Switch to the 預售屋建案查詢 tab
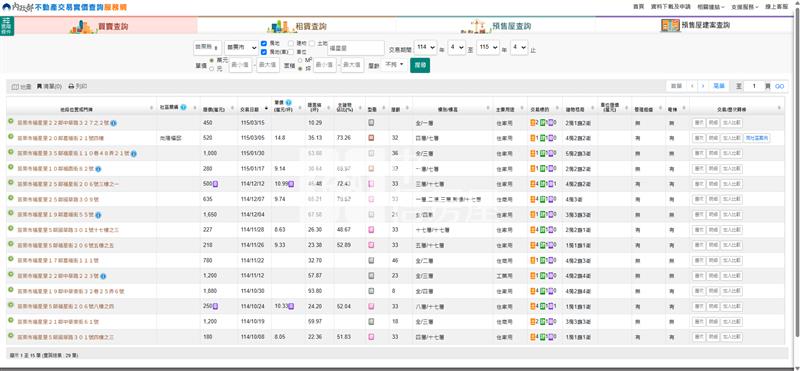Screen dimensions: 800x371 [695, 26]
